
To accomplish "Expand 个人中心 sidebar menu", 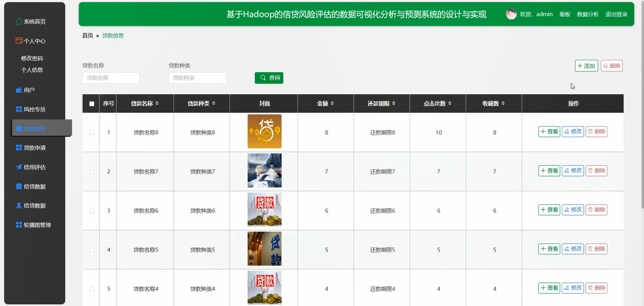I will click(35, 41).
